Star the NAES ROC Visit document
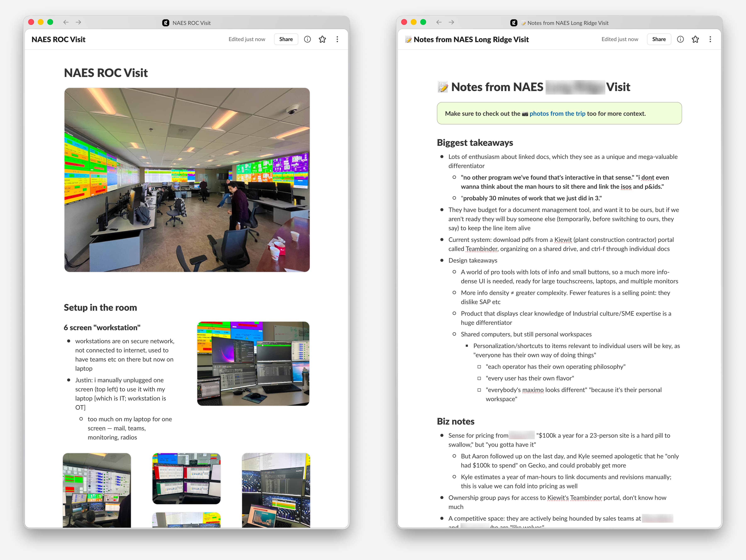The image size is (746, 560). coord(322,39)
